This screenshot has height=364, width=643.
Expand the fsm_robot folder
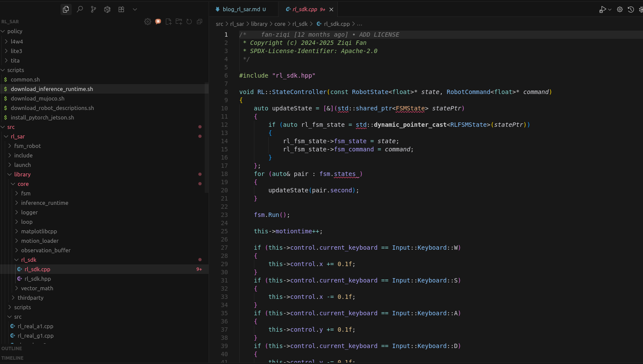click(x=104, y=146)
